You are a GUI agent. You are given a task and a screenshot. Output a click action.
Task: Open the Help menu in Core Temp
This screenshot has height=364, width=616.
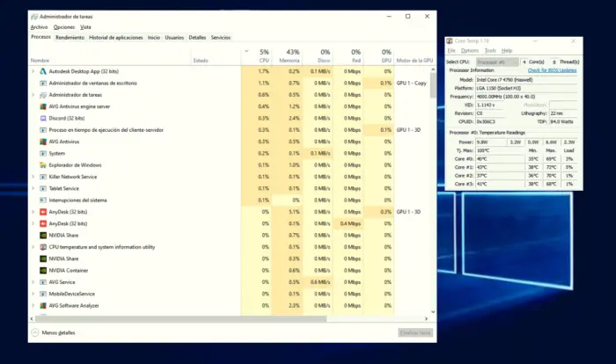coord(507,51)
